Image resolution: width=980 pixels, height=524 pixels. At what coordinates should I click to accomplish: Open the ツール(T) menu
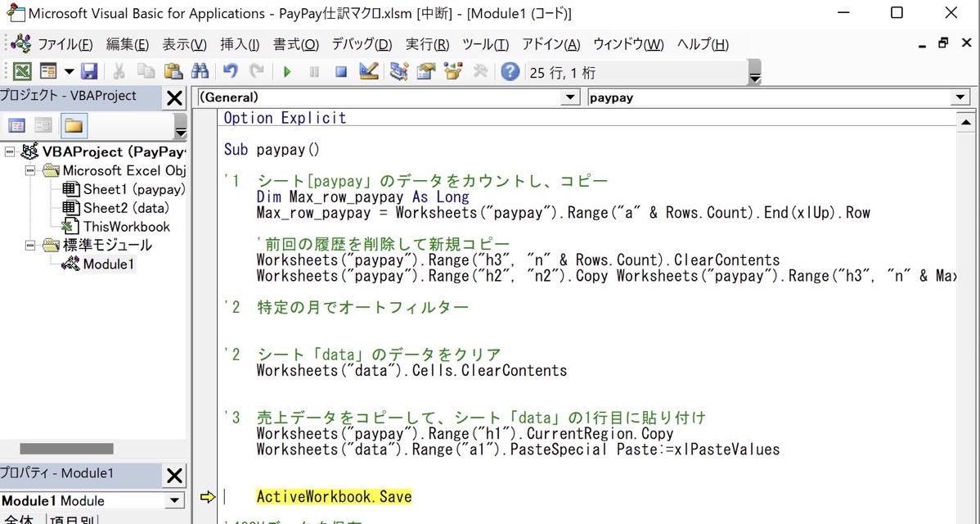(x=486, y=44)
